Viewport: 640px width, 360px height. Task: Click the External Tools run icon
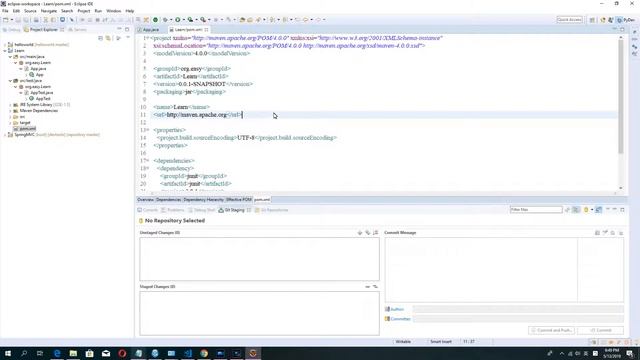(x=203, y=20)
